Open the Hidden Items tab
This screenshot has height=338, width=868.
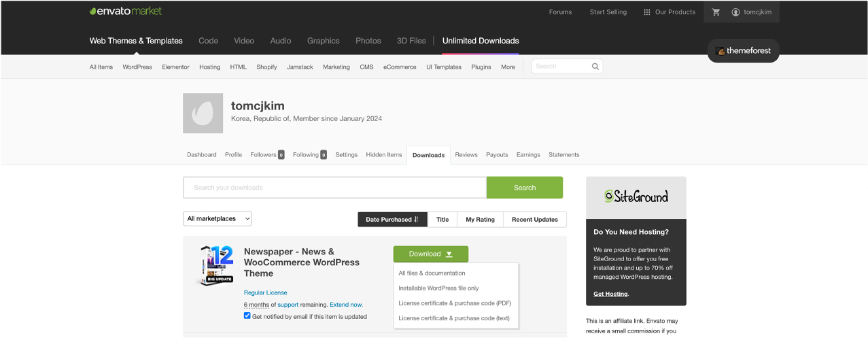click(x=384, y=155)
